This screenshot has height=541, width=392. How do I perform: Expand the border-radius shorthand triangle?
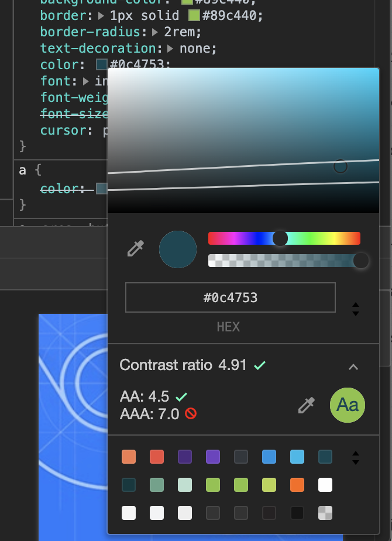(x=154, y=32)
